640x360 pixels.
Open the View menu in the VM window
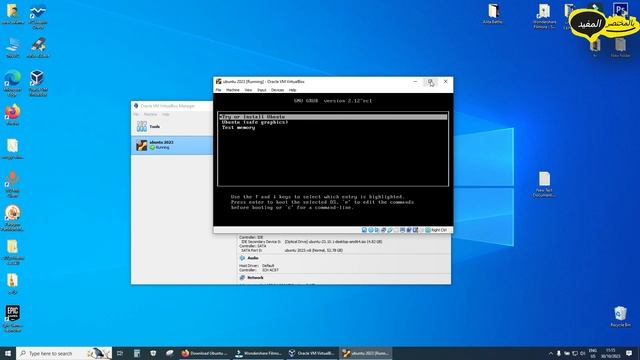(248, 90)
